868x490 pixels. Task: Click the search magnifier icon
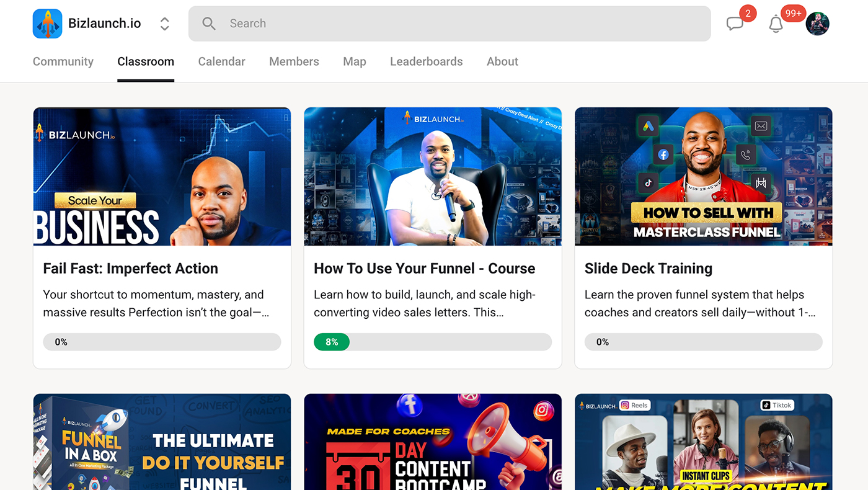pyautogui.click(x=209, y=24)
